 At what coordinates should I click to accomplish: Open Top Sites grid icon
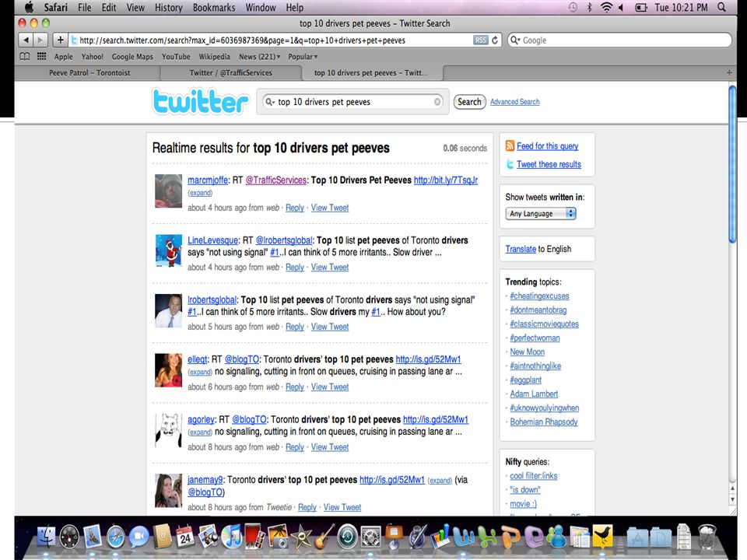click(42, 56)
